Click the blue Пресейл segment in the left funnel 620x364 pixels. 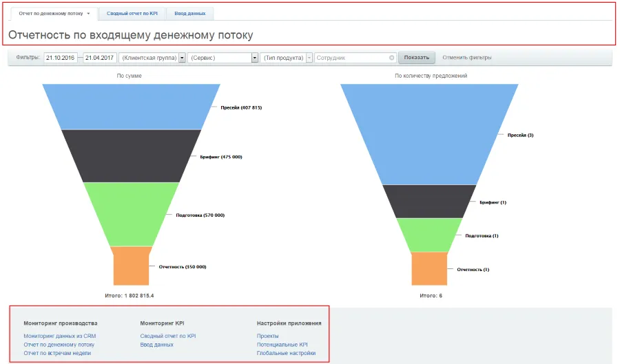pyautogui.click(x=131, y=107)
